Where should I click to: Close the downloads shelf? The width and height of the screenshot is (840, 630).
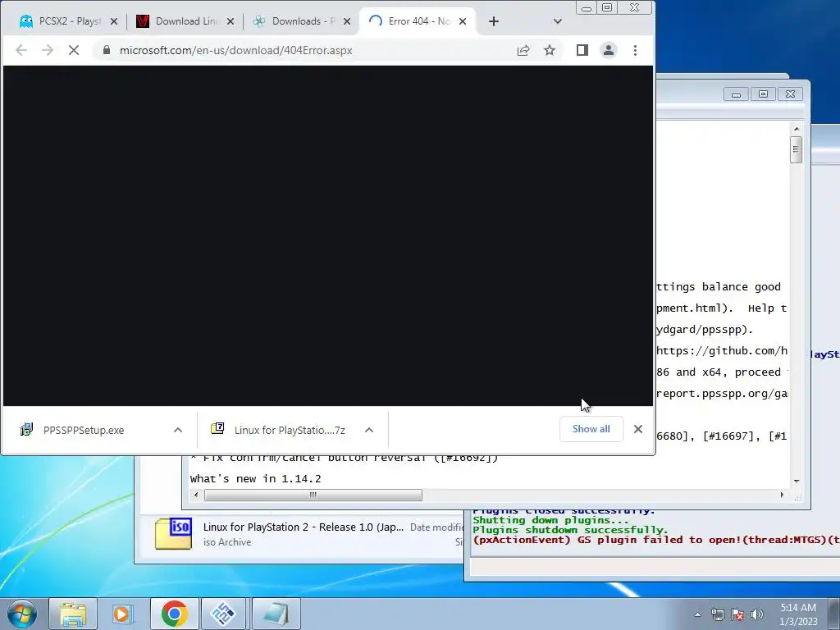click(638, 429)
